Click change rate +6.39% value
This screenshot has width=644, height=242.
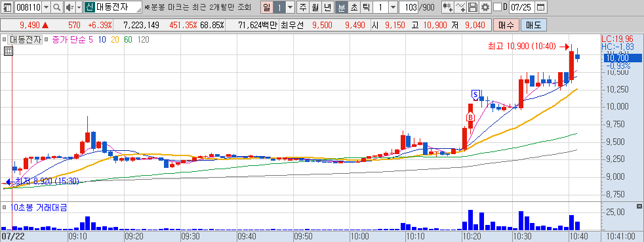tap(100, 25)
